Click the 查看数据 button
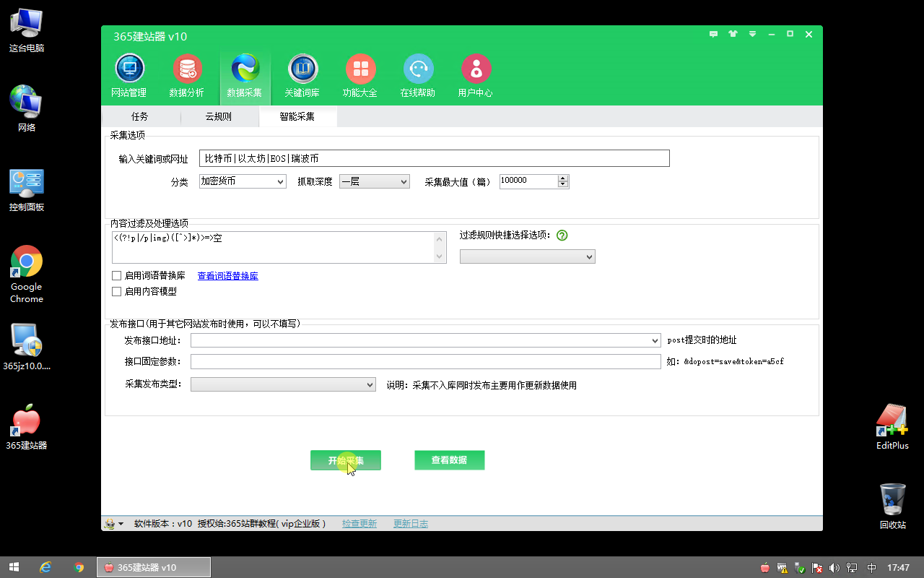 (x=449, y=460)
